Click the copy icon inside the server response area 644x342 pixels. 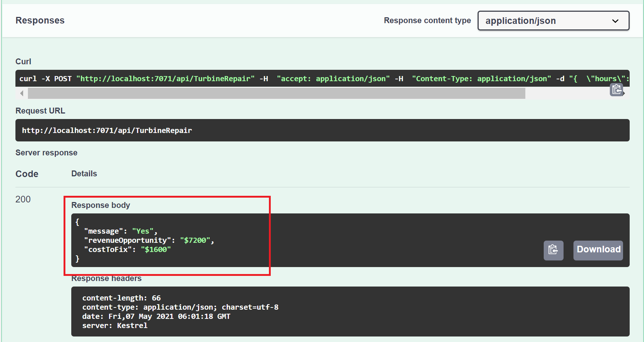(553, 250)
